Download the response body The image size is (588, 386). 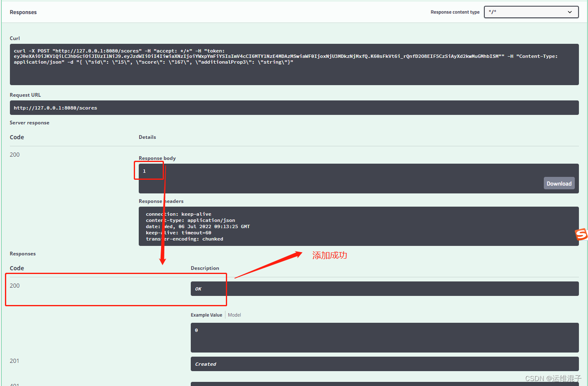559,183
